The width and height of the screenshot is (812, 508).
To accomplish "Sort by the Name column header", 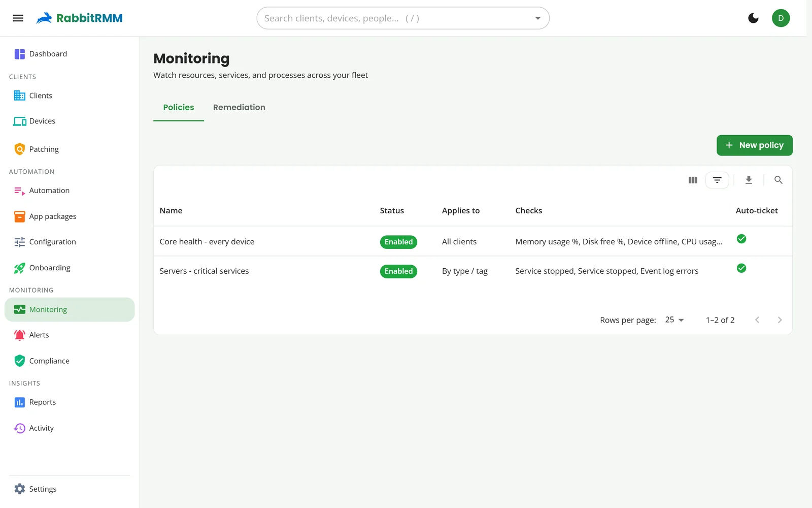I will pyautogui.click(x=171, y=210).
